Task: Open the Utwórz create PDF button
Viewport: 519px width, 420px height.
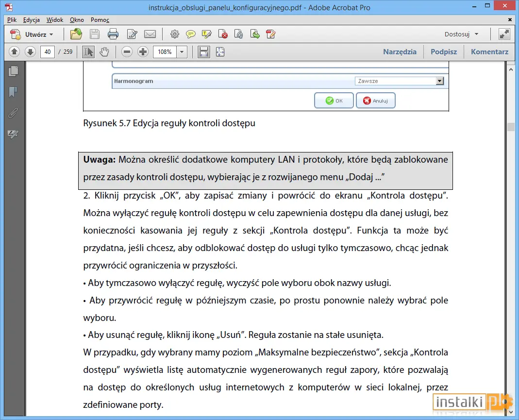Action: 32,34
